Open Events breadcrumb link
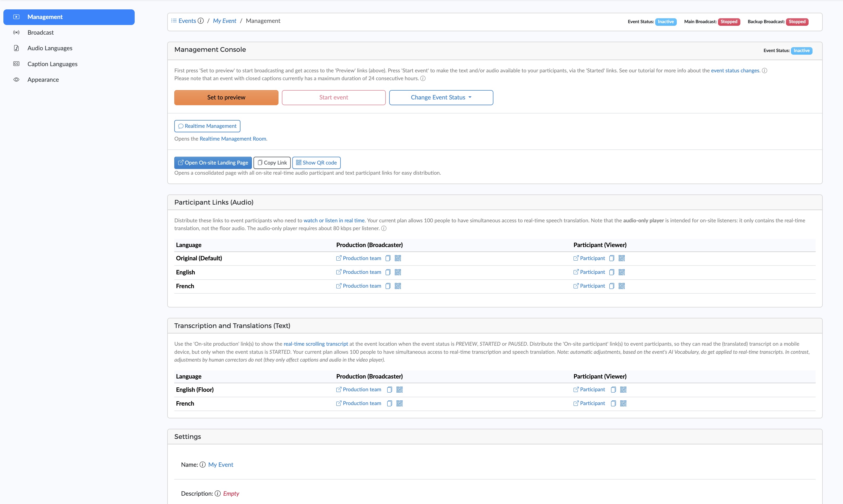The width and height of the screenshot is (843, 504). (187, 21)
